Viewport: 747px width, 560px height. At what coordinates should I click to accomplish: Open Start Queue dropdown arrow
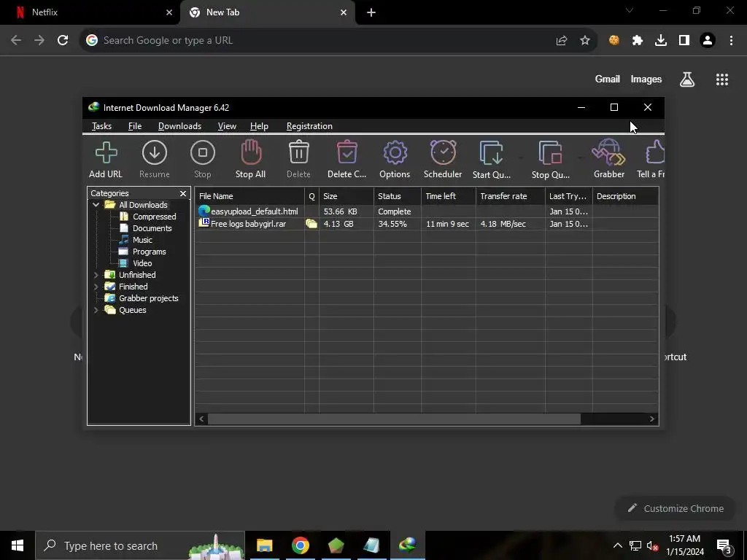coord(521,157)
